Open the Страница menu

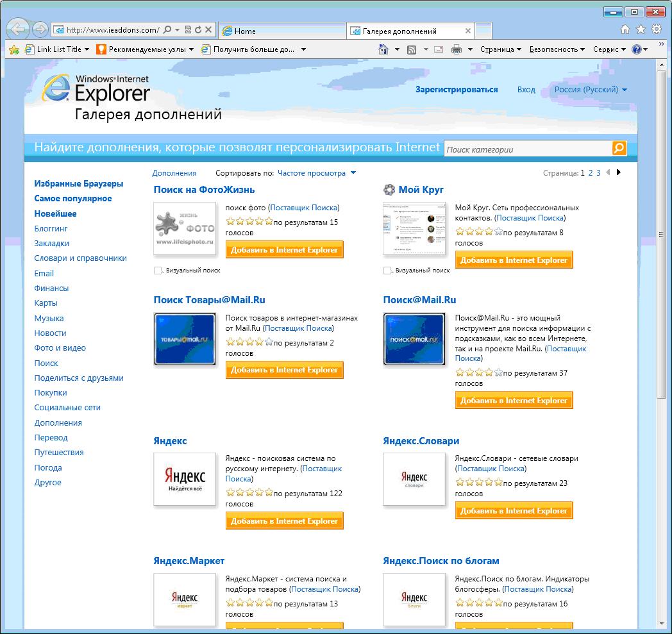point(501,49)
